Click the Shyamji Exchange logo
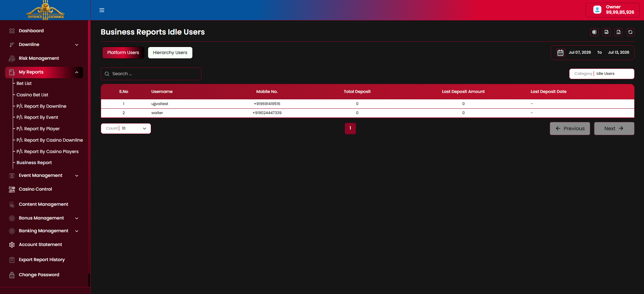The height and width of the screenshot is (294, 644). (46, 10)
